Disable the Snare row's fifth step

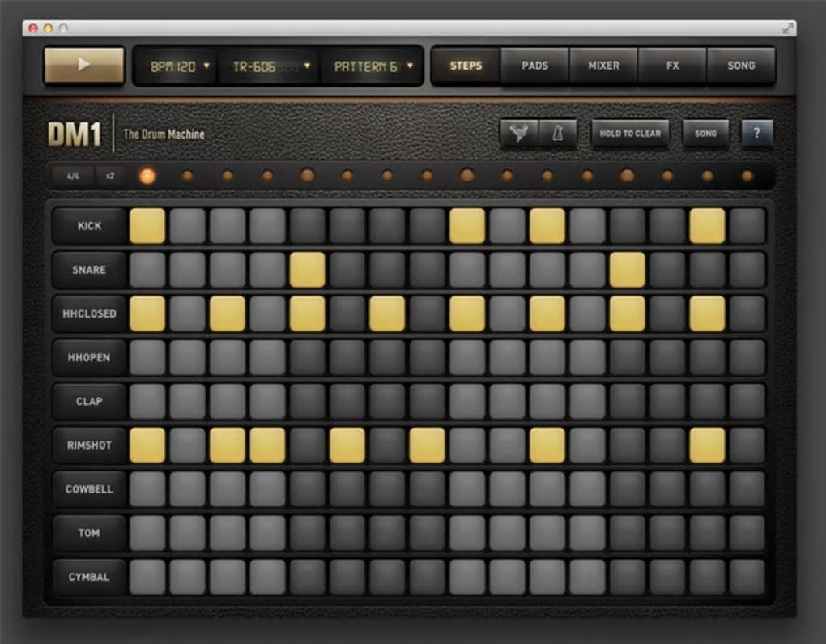tap(308, 270)
